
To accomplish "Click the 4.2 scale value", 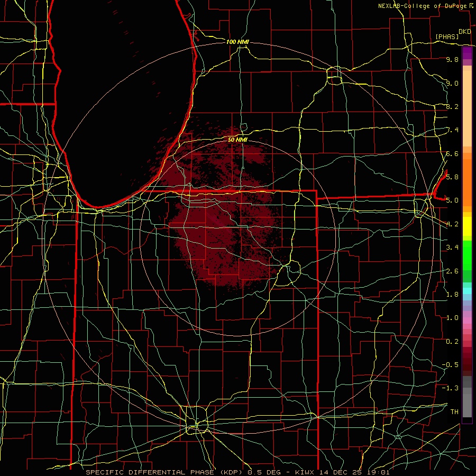I will 452,224.
